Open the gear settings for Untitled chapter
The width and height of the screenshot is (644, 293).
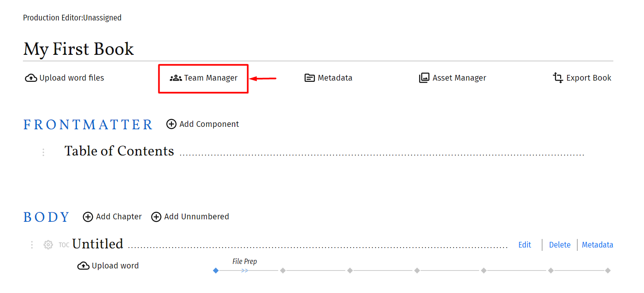click(48, 245)
